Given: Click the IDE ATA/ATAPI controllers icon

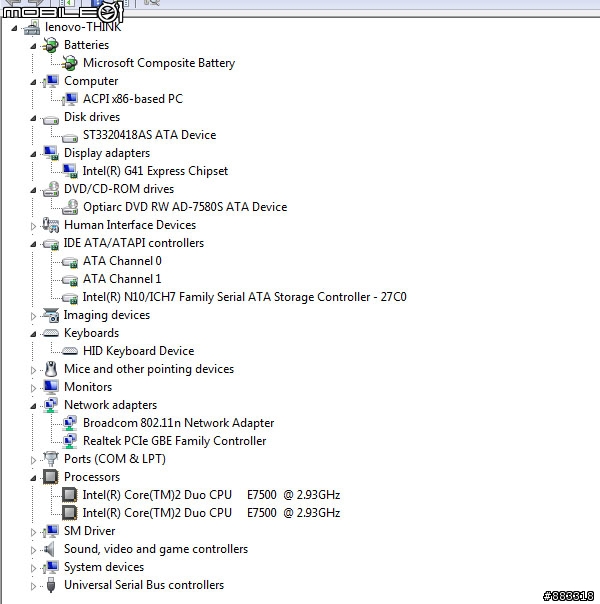Looking at the screenshot, I should point(50,244).
